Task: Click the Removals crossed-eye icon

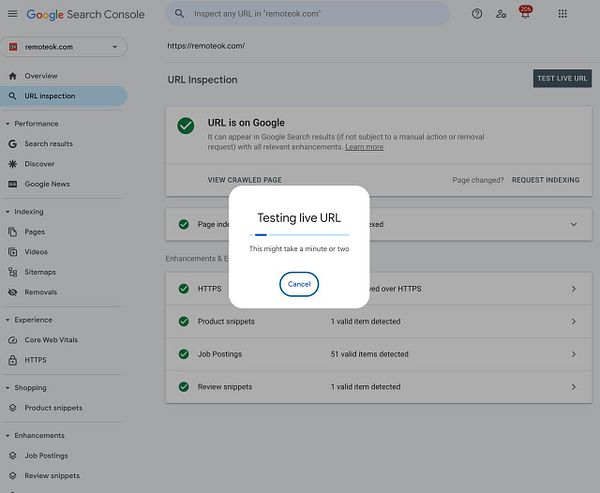Action: point(13,292)
